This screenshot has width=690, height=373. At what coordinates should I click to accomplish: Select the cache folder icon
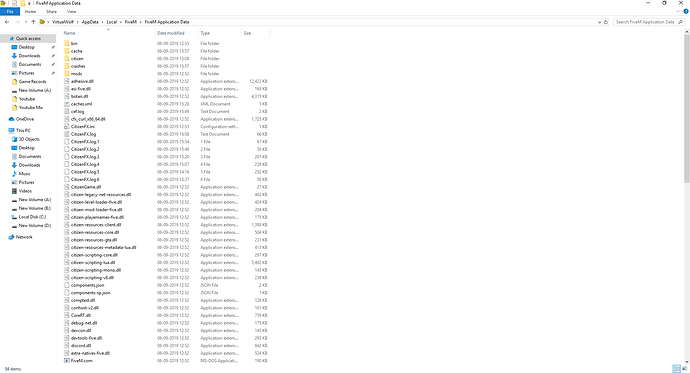(67, 51)
